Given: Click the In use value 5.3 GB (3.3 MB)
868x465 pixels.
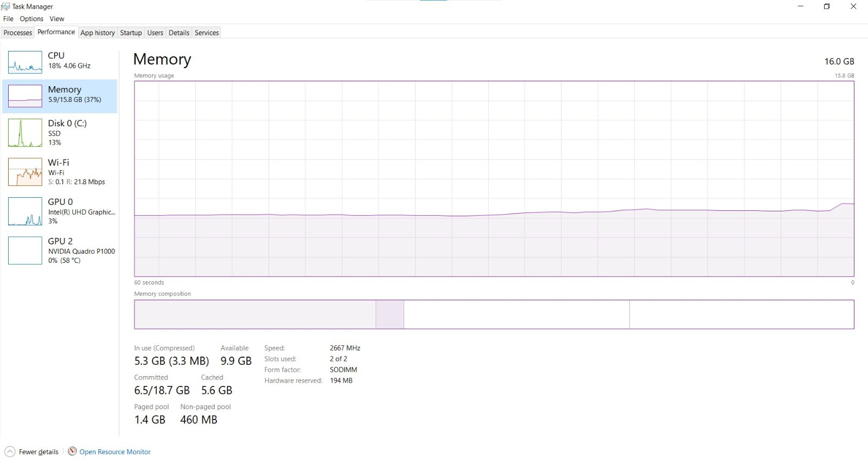Looking at the screenshot, I should 171,361.
